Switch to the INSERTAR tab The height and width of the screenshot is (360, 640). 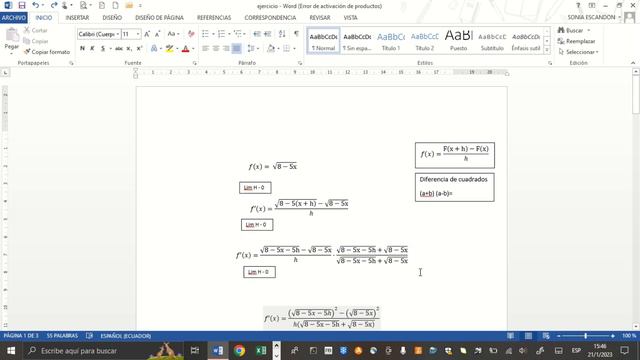(77, 18)
